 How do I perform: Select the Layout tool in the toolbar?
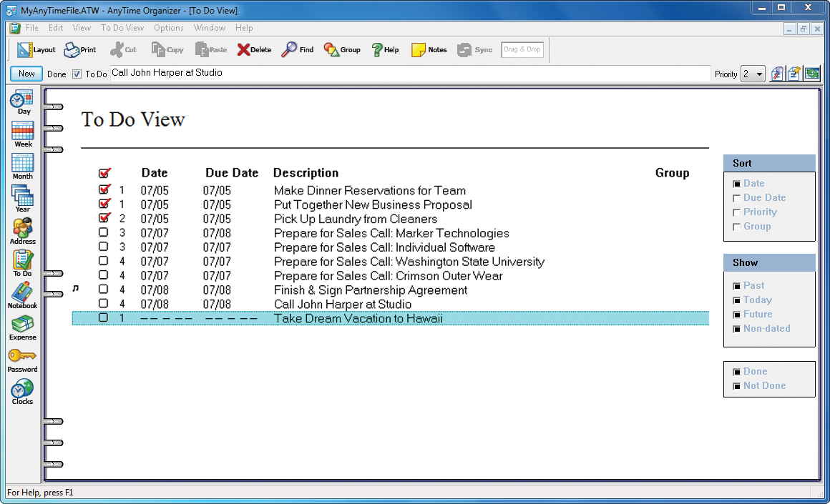coord(35,49)
